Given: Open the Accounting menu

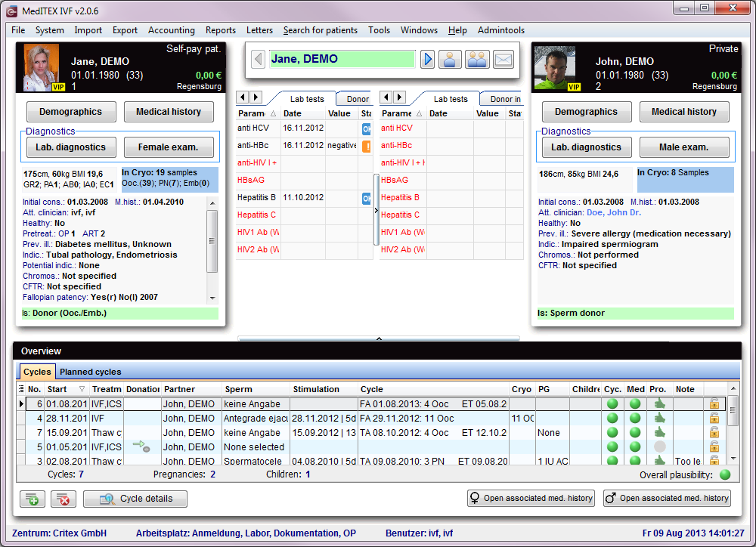Looking at the screenshot, I should click(171, 30).
